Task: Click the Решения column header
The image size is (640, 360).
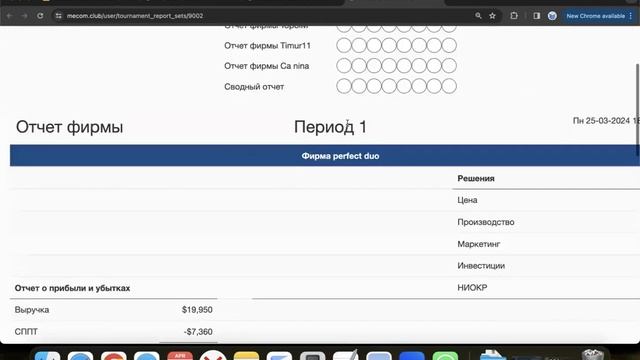Action: tap(476, 178)
